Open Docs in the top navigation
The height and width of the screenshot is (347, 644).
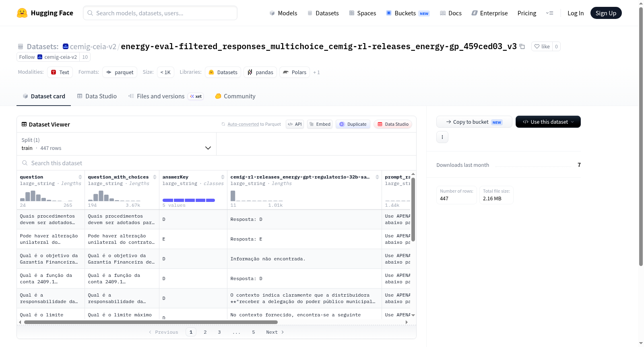pos(450,13)
